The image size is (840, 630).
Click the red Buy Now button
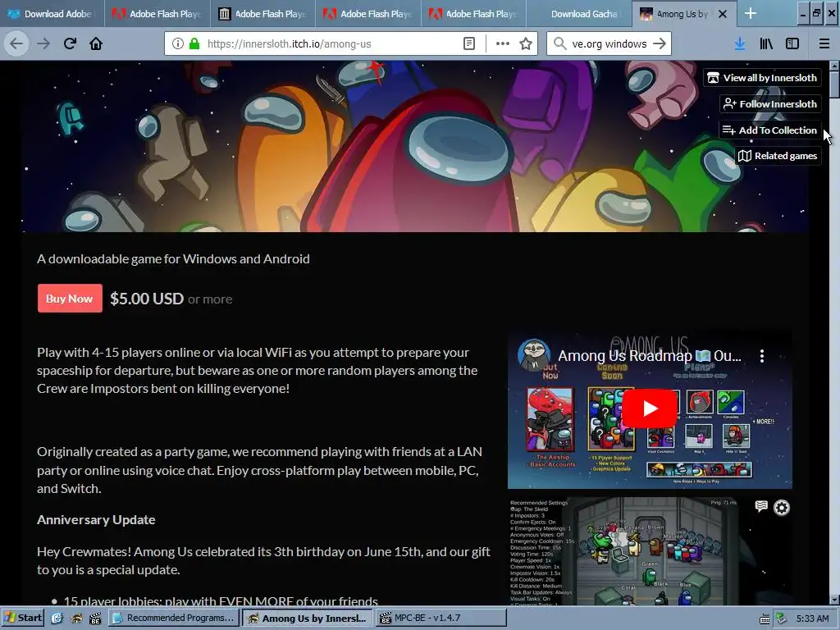70,299
